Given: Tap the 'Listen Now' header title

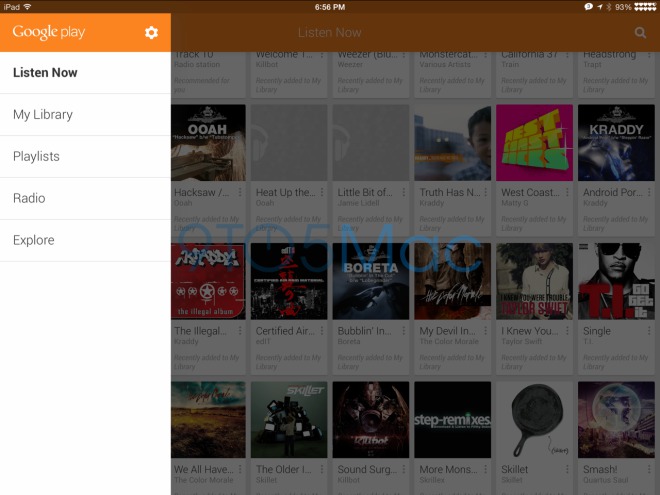Looking at the screenshot, I should click(x=330, y=32).
